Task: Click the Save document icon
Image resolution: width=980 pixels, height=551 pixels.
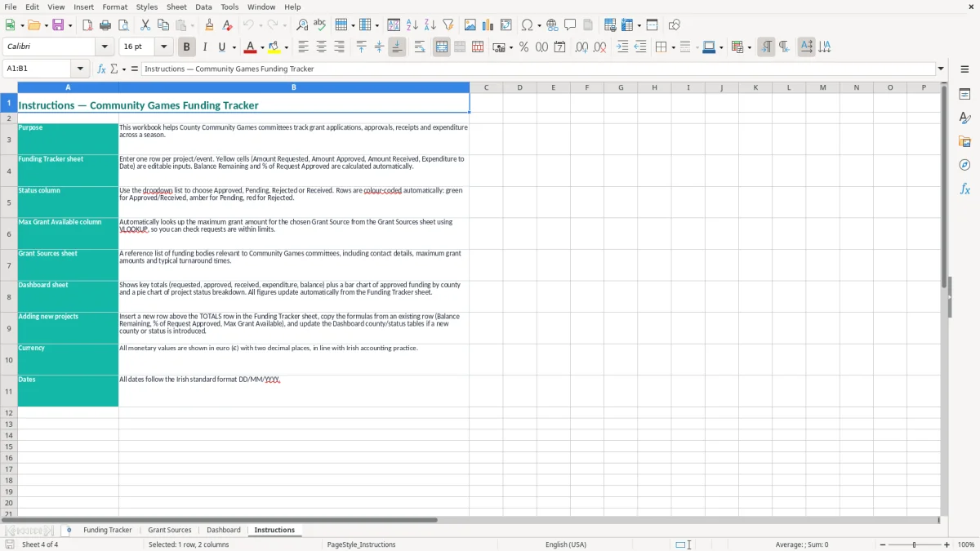Action: (x=58, y=25)
